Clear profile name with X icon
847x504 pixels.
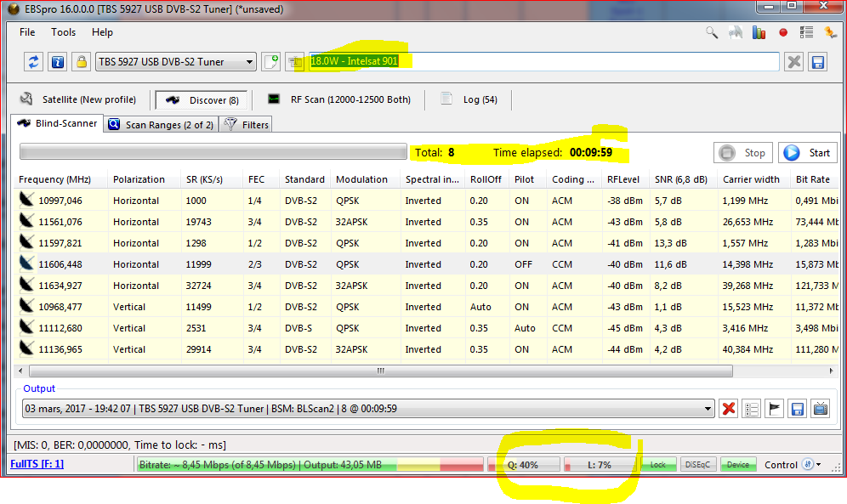(x=793, y=62)
